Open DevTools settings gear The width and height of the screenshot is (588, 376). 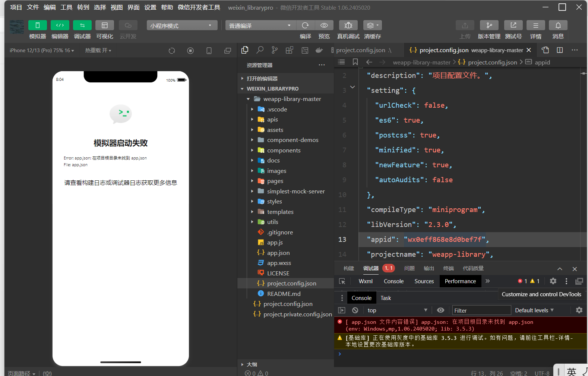[x=553, y=281]
